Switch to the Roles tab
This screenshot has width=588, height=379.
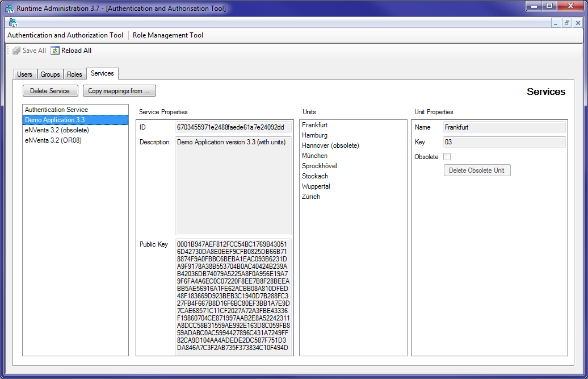coord(74,74)
